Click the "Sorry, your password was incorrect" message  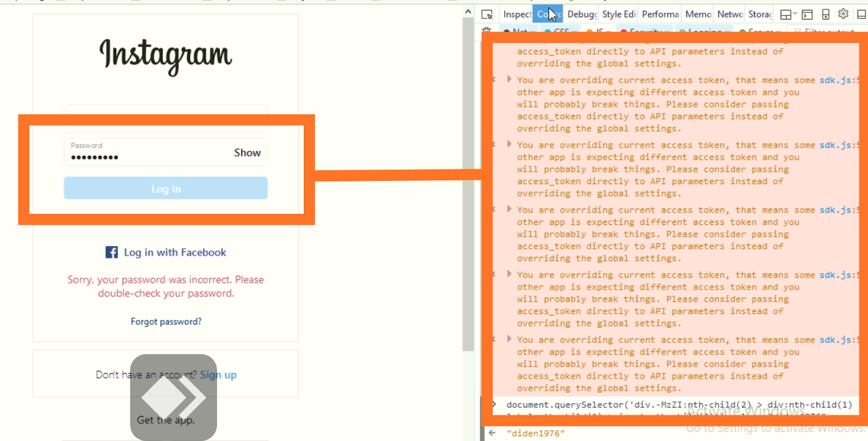tap(165, 286)
